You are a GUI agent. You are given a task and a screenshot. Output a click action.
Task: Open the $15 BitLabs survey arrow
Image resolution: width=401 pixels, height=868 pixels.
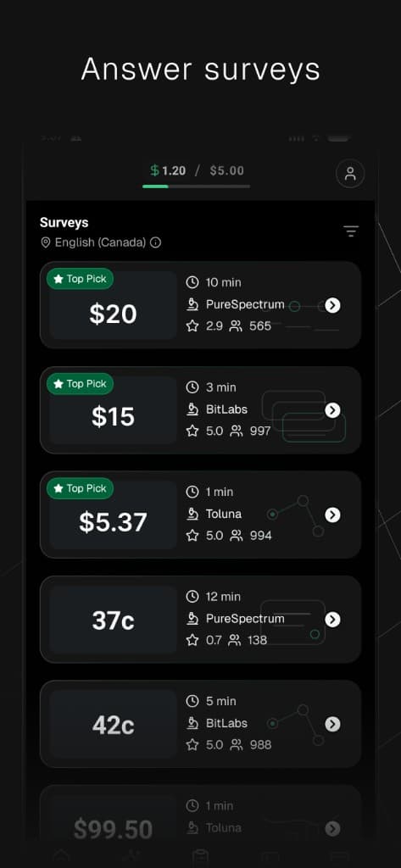(x=332, y=409)
